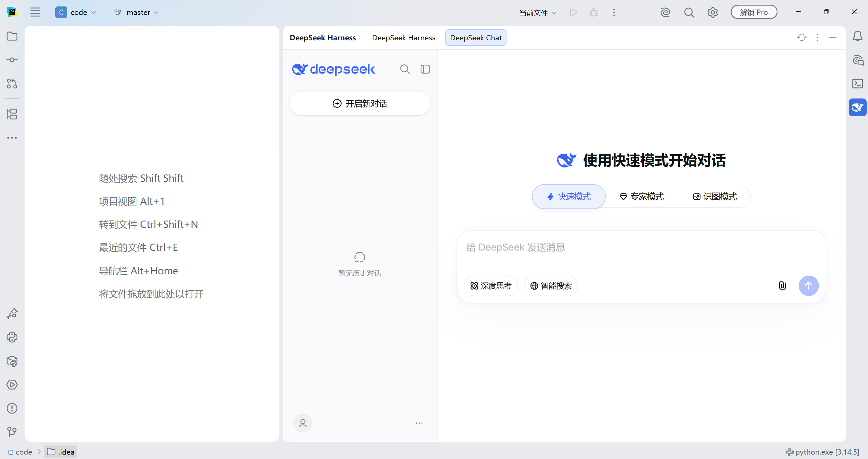Click python.exe interpreter in status bar
Screen dimensions: 868x459
[x=822, y=452]
